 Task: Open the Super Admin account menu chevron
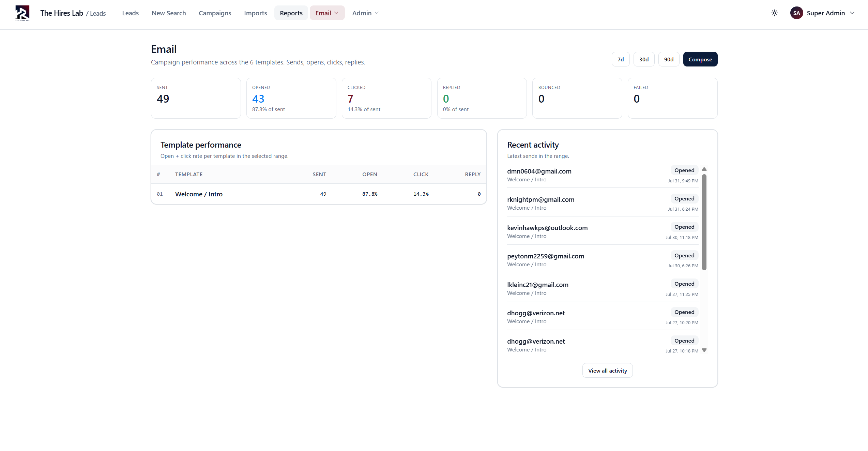coord(852,13)
